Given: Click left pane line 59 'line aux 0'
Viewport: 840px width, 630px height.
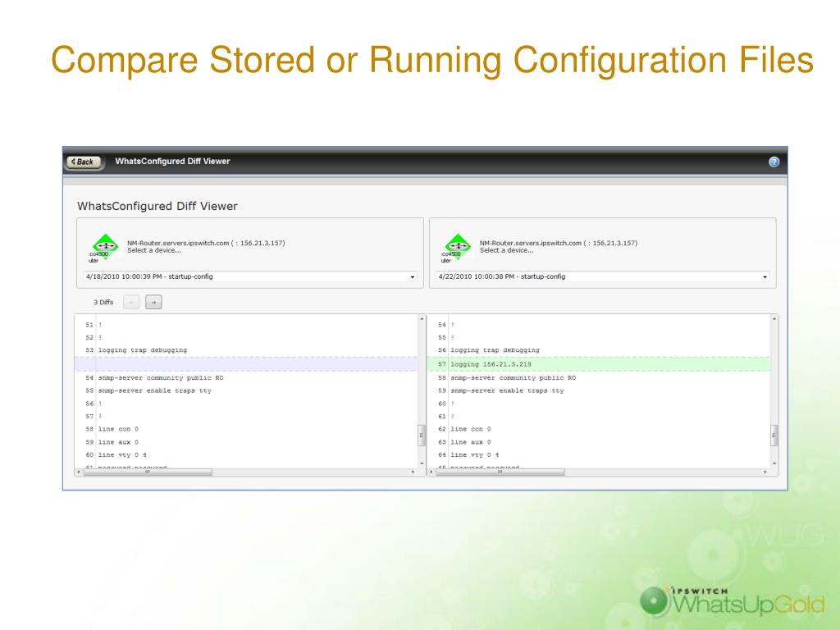Looking at the screenshot, I should [118, 442].
